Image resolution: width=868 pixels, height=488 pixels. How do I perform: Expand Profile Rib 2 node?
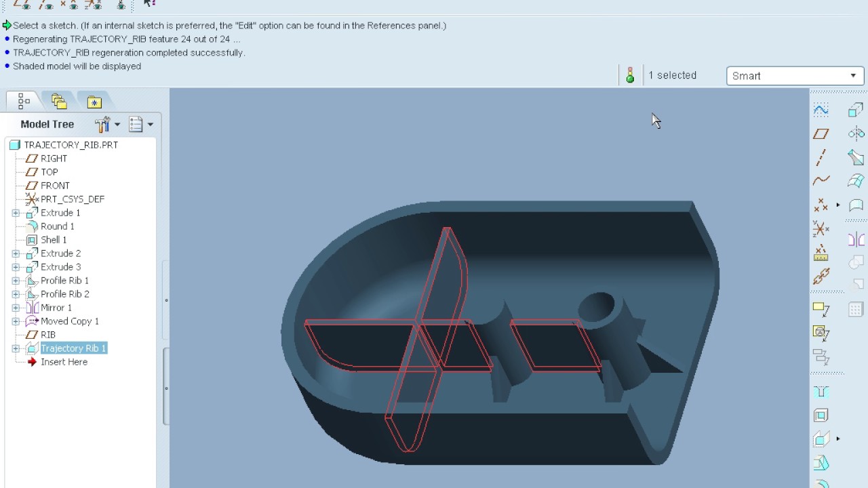[x=16, y=294]
